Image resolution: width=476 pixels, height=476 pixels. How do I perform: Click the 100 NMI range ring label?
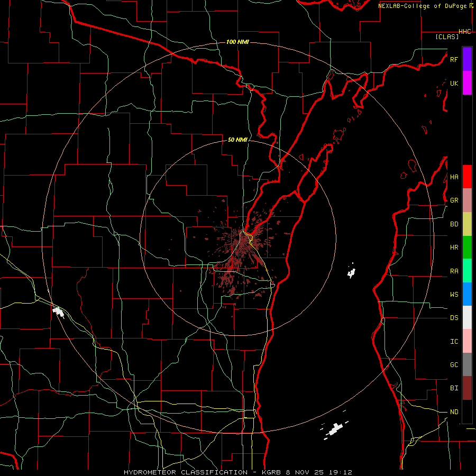coord(237,42)
